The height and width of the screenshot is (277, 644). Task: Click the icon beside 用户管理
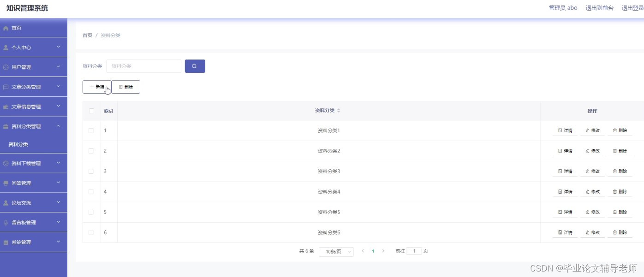pyautogui.click(x=6, y=67)
